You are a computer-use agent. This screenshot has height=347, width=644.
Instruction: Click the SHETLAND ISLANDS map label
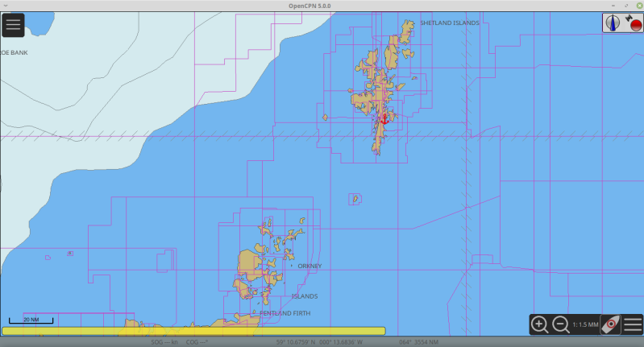(x=449, y=23)
